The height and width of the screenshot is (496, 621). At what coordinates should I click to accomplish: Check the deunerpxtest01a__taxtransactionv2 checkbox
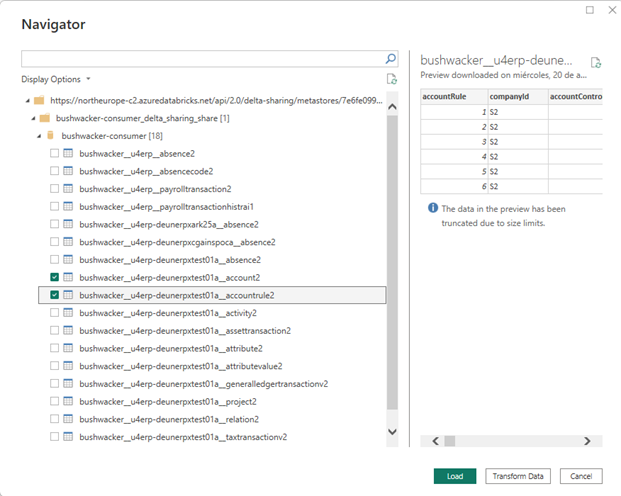(55, 437)
